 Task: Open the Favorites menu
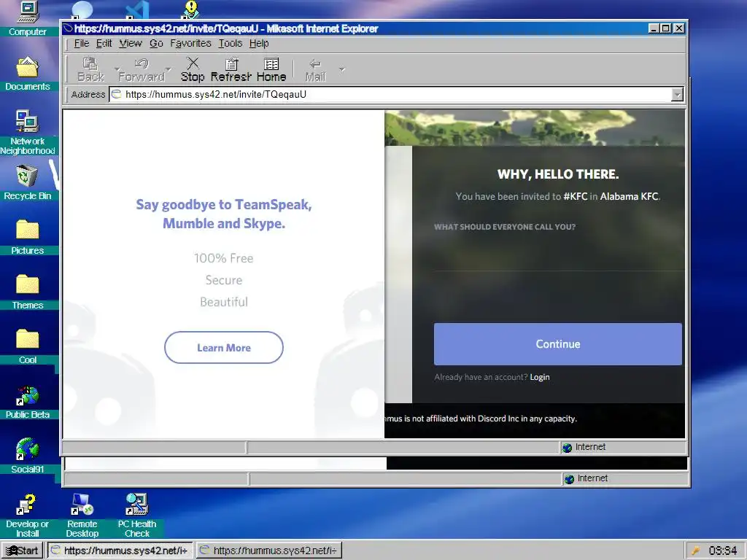(x=190, y=43)
